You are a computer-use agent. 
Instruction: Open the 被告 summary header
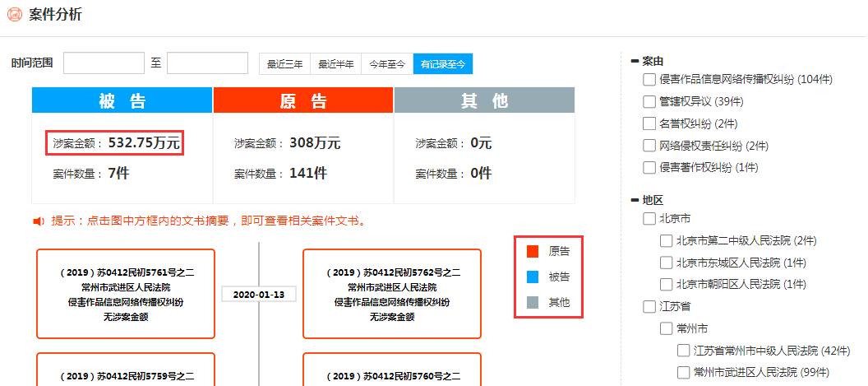click(122, 100)
